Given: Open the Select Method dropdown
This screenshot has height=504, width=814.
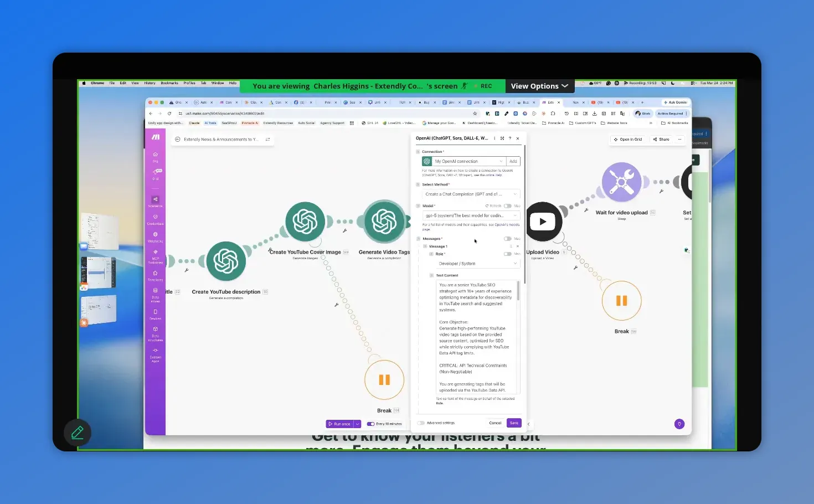Looking at the screenshot, I should click(x=470, y=194).
